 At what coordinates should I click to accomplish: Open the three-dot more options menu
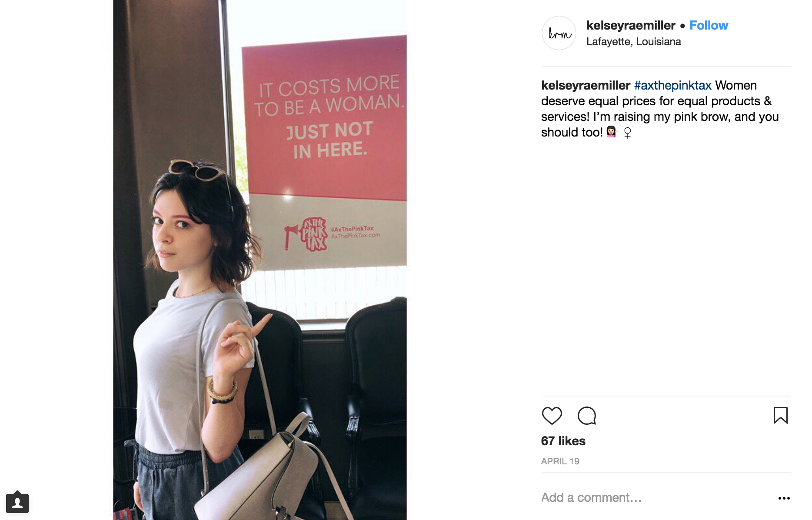point(784,498)
